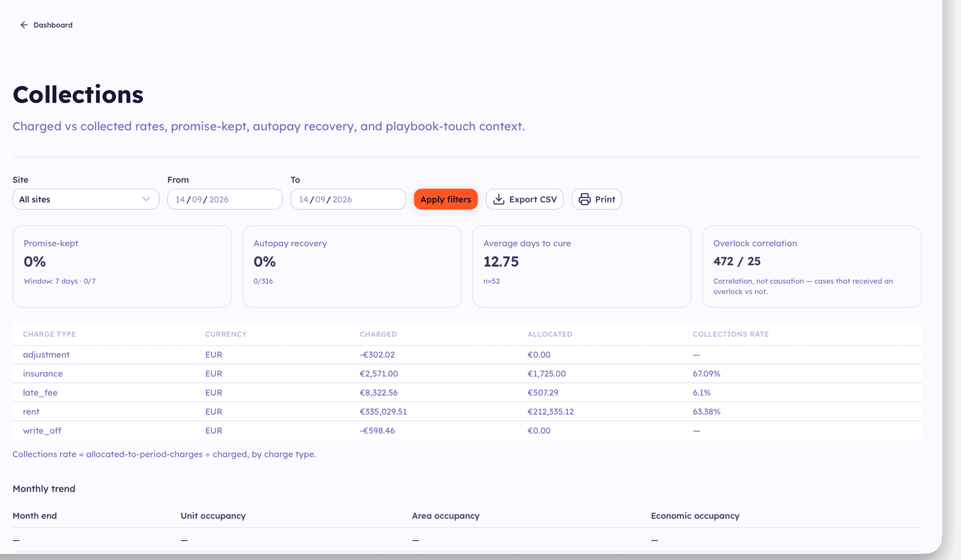Click the printer icon in Print button
Image resolution: width=961 pixels, height=560 pixels.
(584, 199)
